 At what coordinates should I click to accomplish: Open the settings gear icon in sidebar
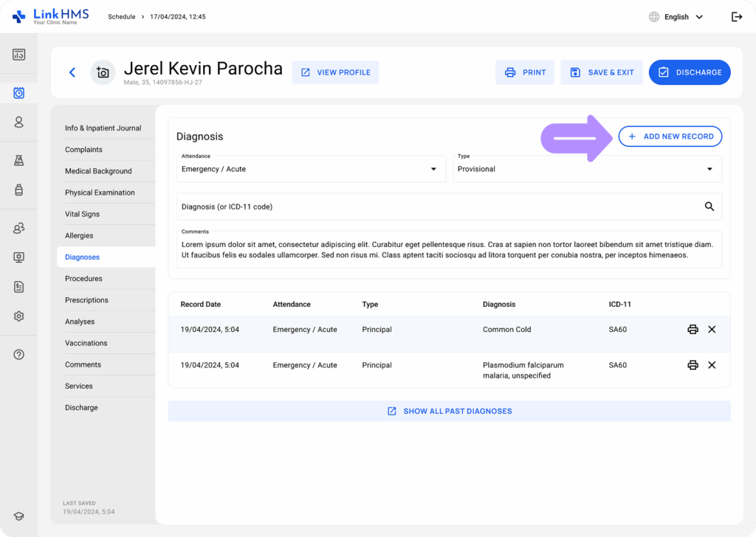(18, 316)
